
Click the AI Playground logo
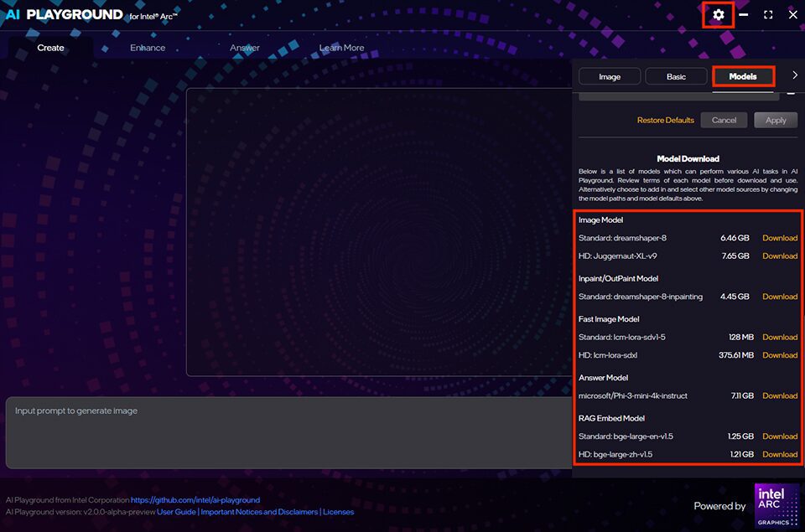coord(63,14)
